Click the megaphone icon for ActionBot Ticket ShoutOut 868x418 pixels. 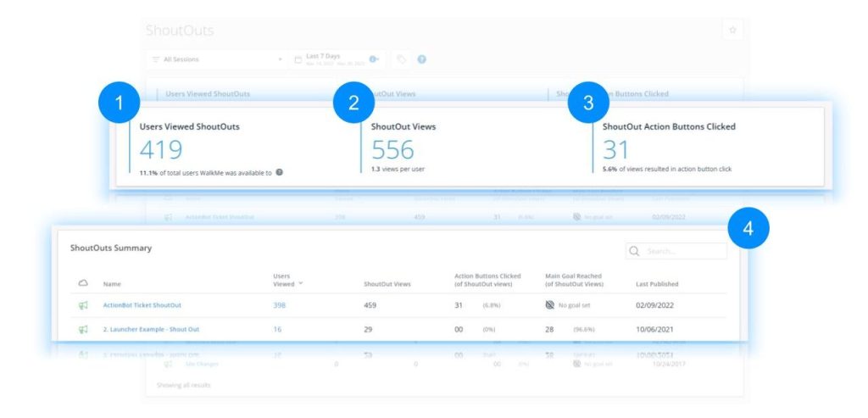[x=83, y=305]
